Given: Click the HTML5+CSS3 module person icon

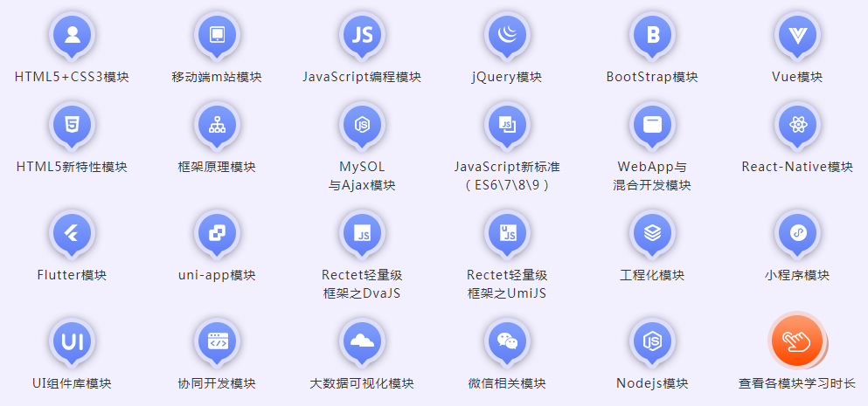Looking at the screenshot, I should coord(72,36).
